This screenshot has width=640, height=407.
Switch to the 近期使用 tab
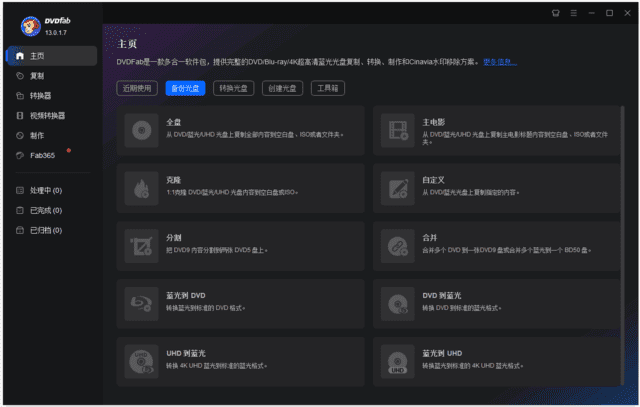pyautogui.click(x=137, y=88)
